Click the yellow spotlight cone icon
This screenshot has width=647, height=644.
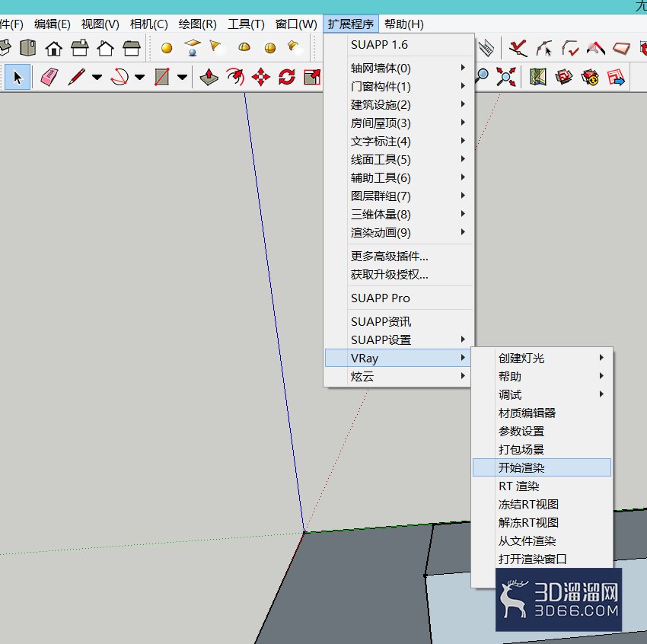click(216, 47)
